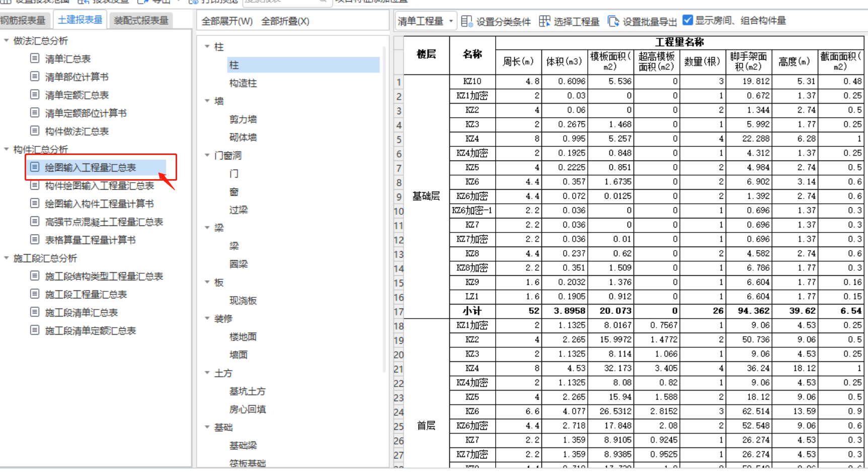Click the 全部展开(W) button
The height and width of the screenshot is (472, 868).
[x=227, y=21]
